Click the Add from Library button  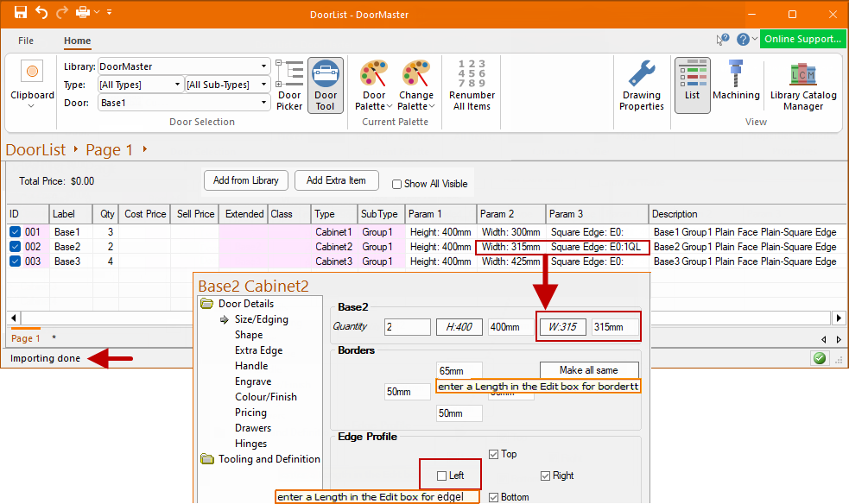tap(246, 180)
